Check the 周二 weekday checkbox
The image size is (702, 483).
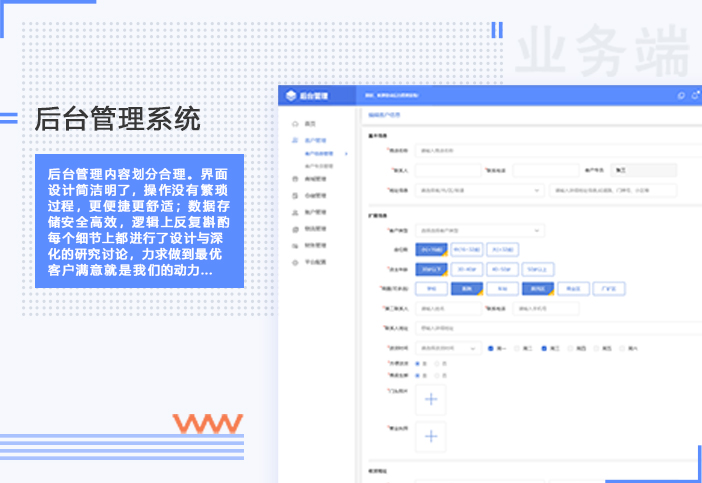[x=517, y=349]
